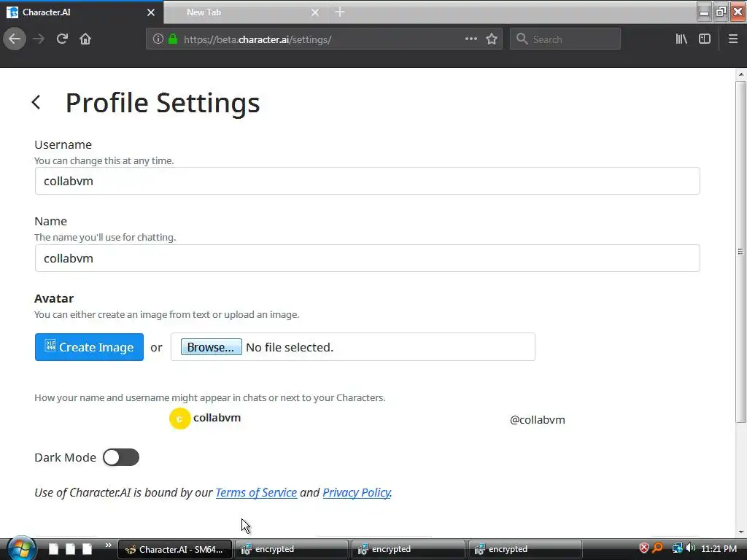Screen dimensions: 747x560
Task: Reload the current page
Action: (x=62, y=39)
